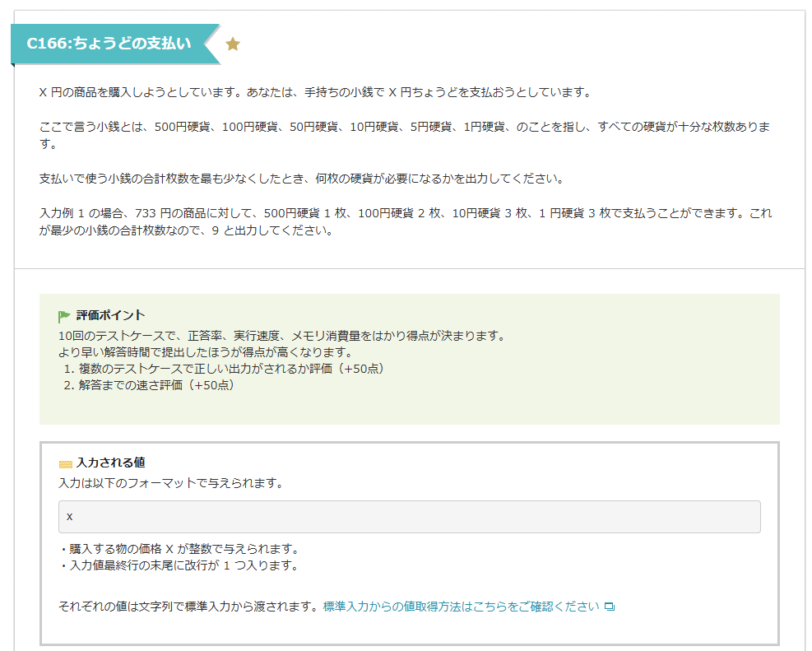
Task: Click the gold star icon beside the title
Action: [x=233, y=44]
